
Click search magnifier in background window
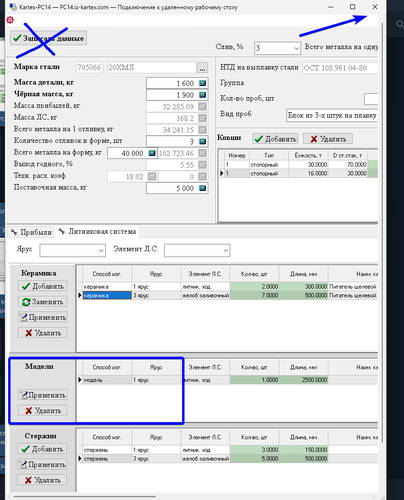(x=399, y=24)
